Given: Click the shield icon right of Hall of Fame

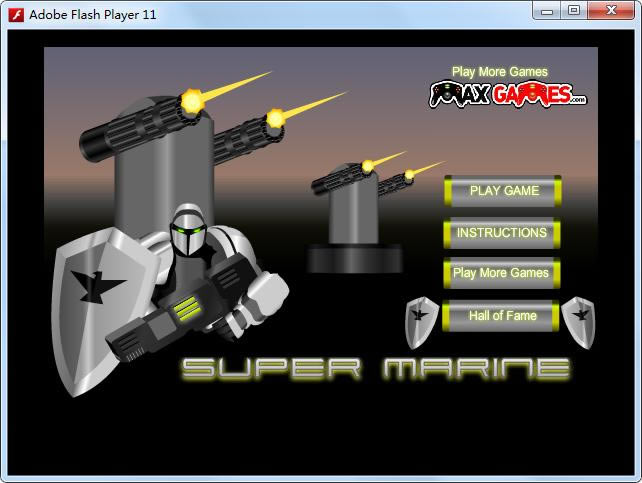Looking at the screenshot, I should (579, 323).
